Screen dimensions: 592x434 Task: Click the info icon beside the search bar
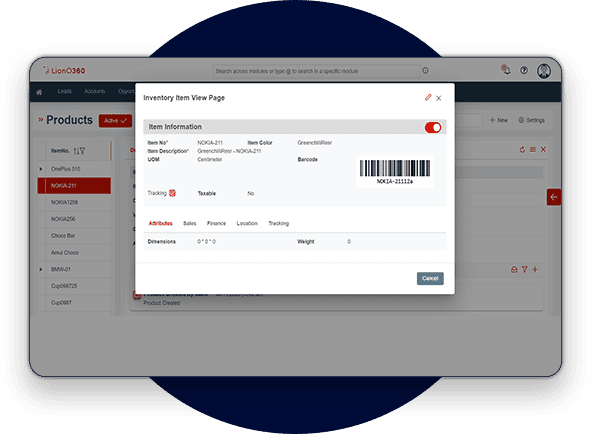[x=426, y=71]
